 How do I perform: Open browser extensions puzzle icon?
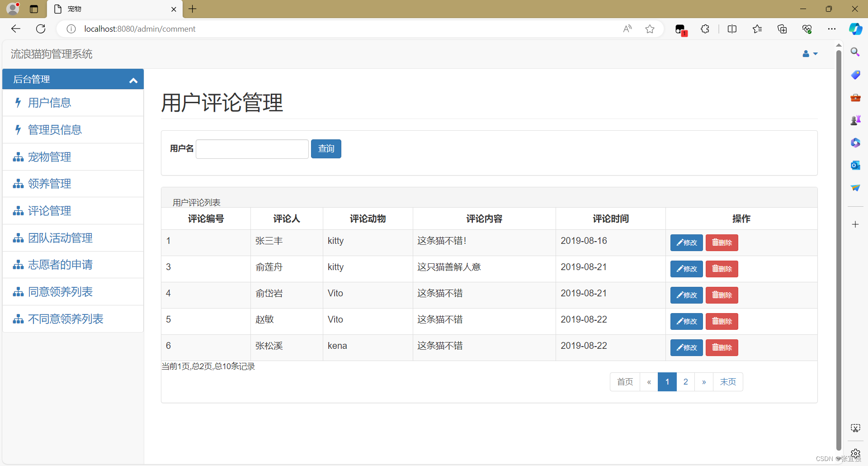pos(705,29)
